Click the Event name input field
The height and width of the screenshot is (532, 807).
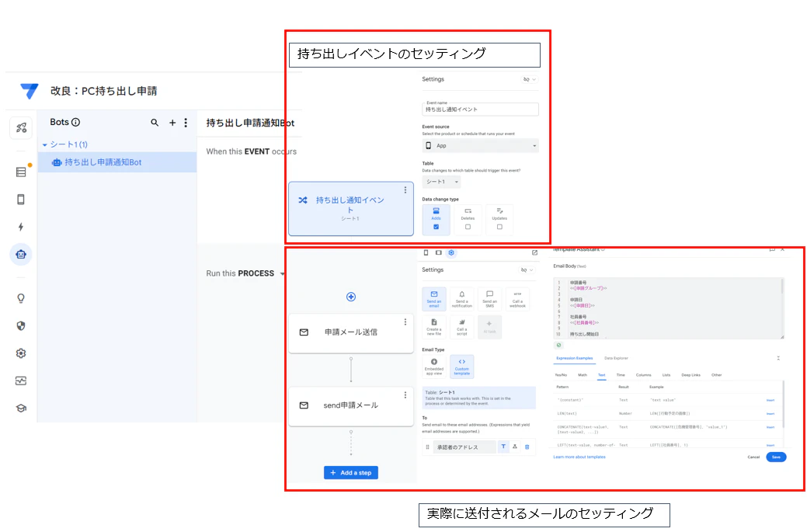click(480, 109)
